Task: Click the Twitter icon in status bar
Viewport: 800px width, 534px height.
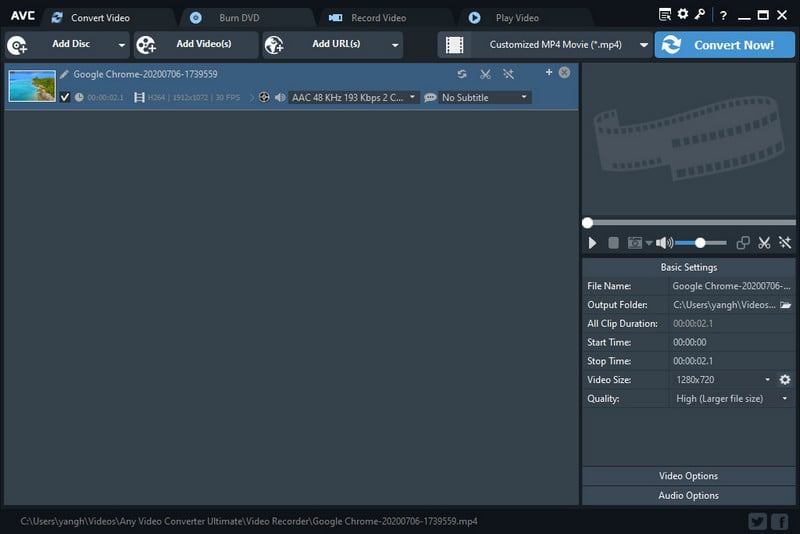Action: [758, 521]
